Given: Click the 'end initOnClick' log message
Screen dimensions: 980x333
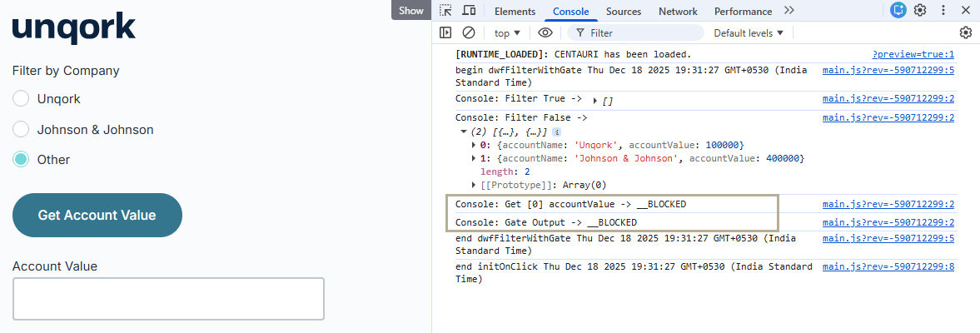Looking at the screenshot, I should click(634, 273).
